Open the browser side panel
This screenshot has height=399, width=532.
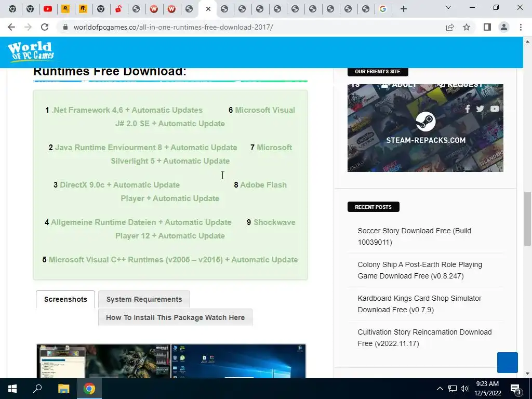tap(487, 27)
